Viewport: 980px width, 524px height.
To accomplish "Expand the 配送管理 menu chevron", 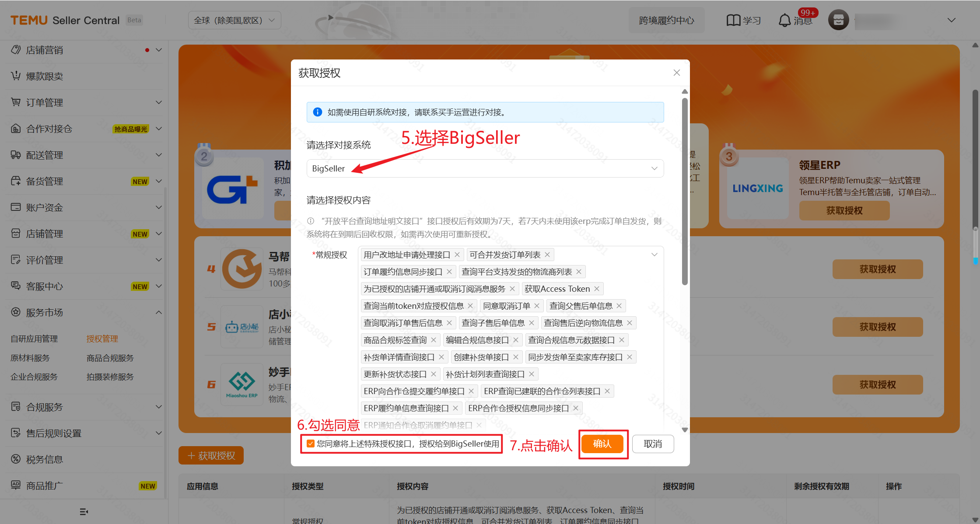I will (x=159, y=155).
